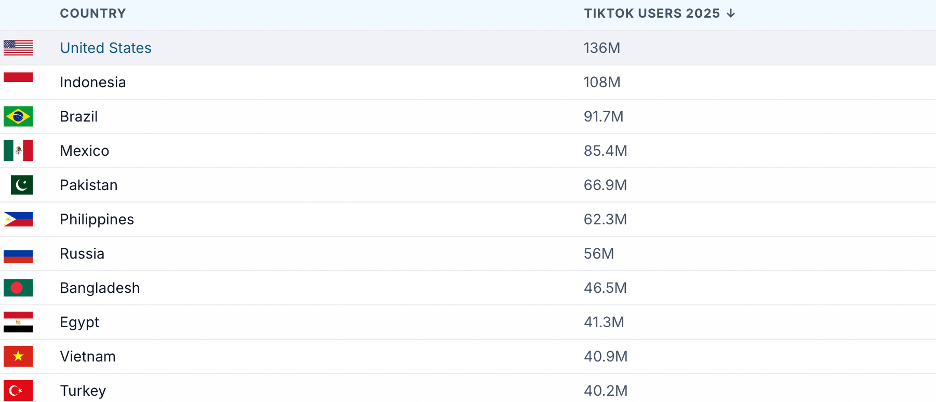Click the Egypt flag icon

click(x=18, y=322)
